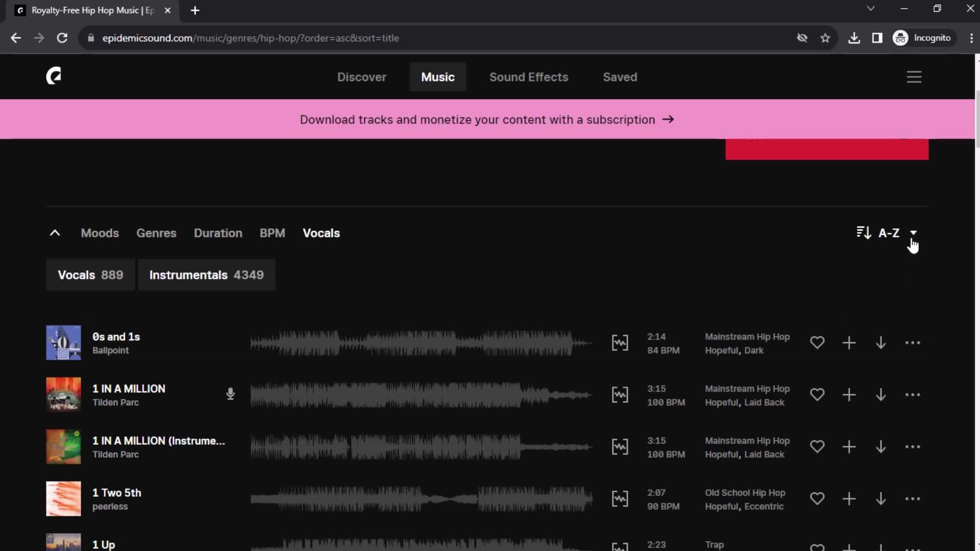The height and width of the screenshot is (551, 980).
Task: Open the tab search dropdown in Chrome
Action: tap(871, 9)
